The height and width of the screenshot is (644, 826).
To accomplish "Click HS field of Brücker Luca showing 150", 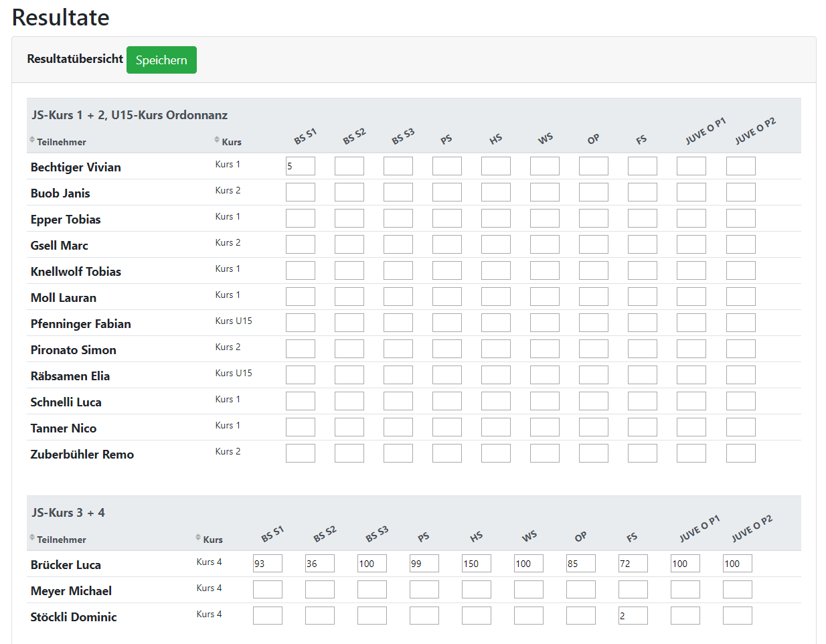I will click(477, 564).
